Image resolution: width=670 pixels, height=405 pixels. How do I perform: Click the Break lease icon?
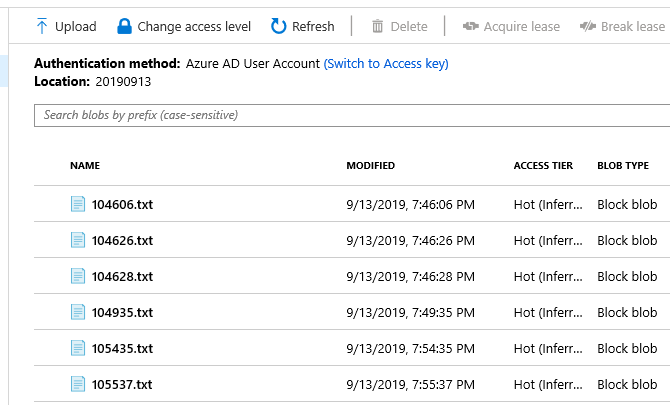[x=588, y=26]
